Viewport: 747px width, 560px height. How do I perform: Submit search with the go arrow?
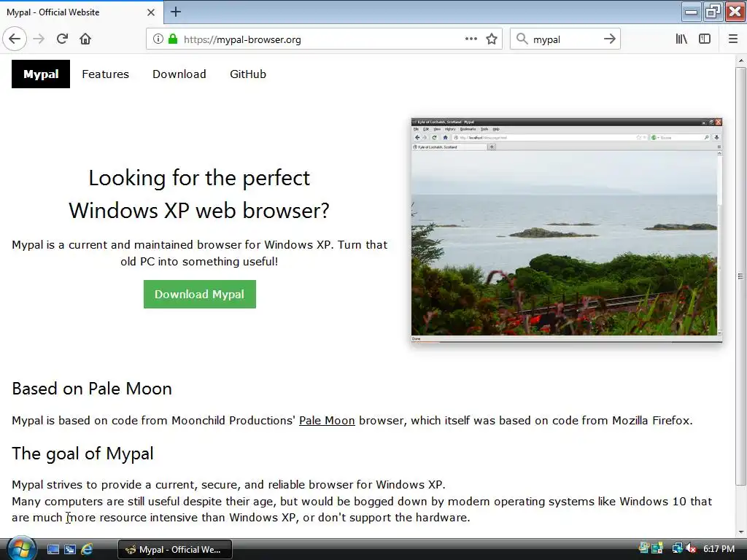(609, 39)
